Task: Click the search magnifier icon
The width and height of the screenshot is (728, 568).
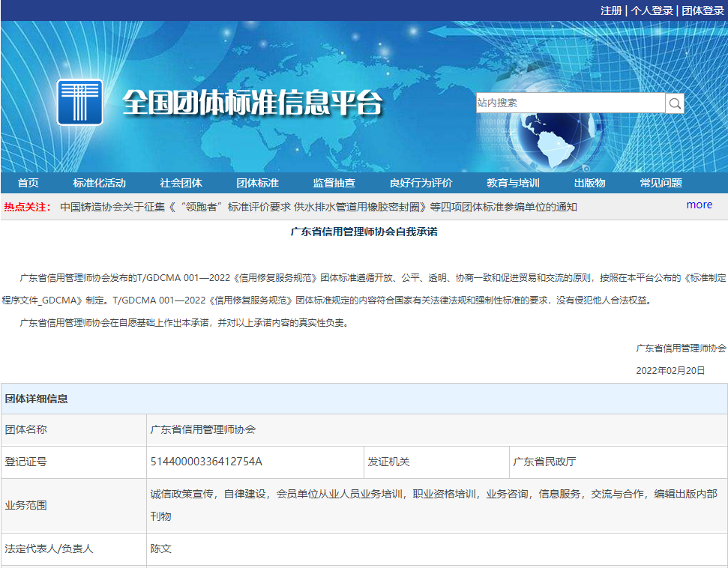Action: (x=673, y=103)
